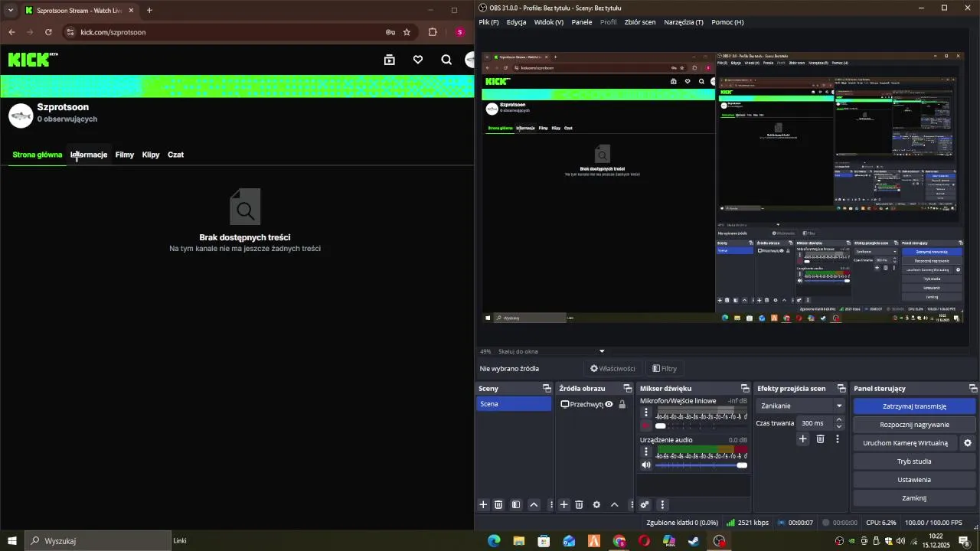Select Scena in the scenes list

[514, 404]
